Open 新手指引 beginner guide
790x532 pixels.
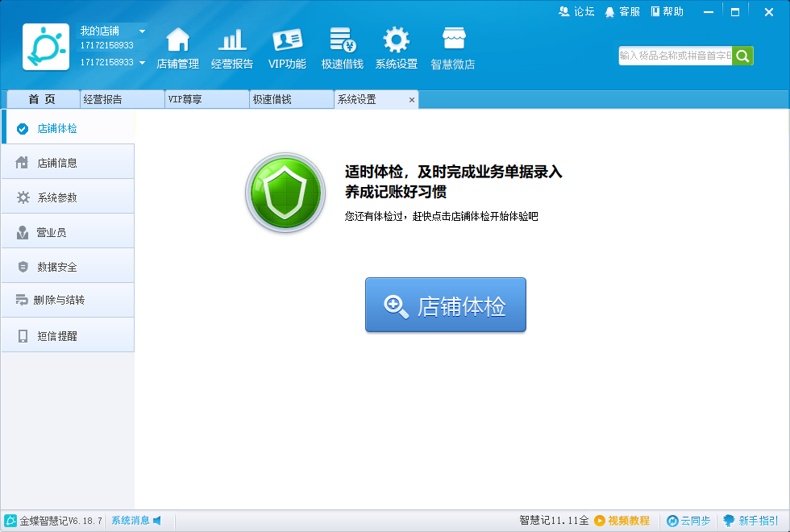(x=750, y=521)
